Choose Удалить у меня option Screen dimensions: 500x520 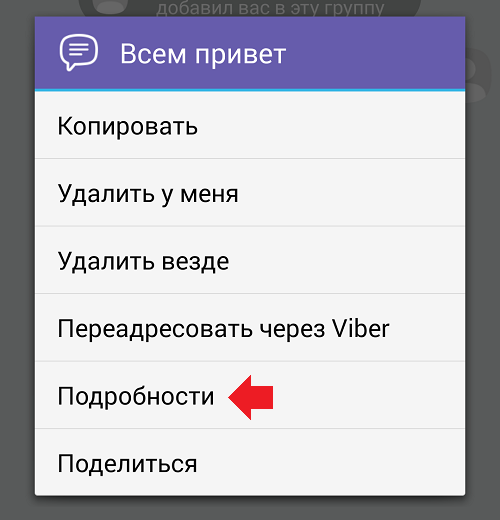pos(250,193)
